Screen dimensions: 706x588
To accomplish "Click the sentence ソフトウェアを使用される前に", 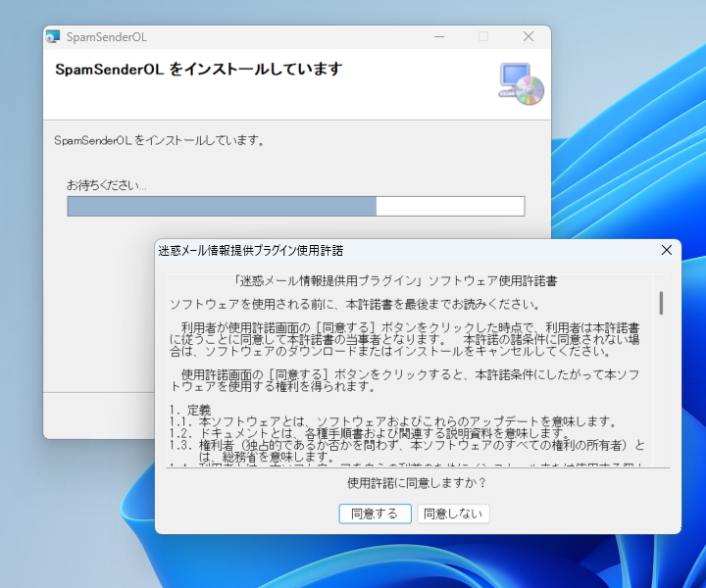I will [x=355, y=305].
